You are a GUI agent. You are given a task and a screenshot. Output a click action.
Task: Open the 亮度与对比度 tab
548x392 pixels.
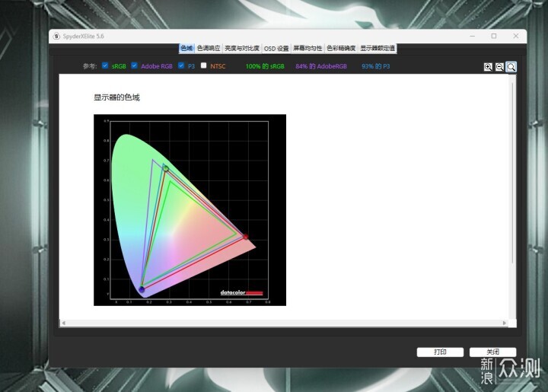point(242,48)
